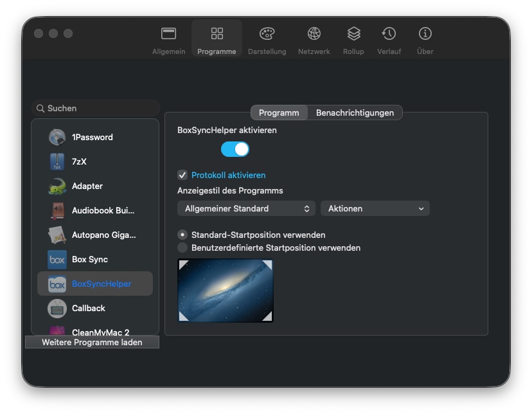Switch to the Programm tab

pos(279,113)
